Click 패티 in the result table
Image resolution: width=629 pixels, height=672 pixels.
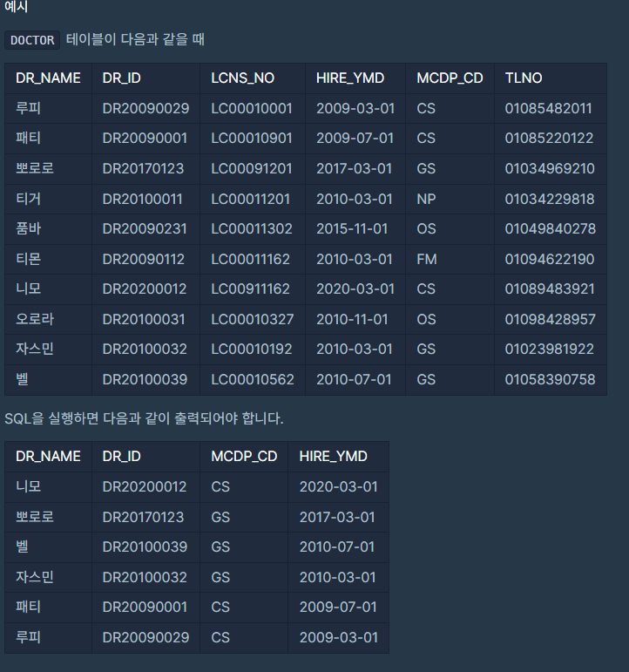[x=28, y=607]
